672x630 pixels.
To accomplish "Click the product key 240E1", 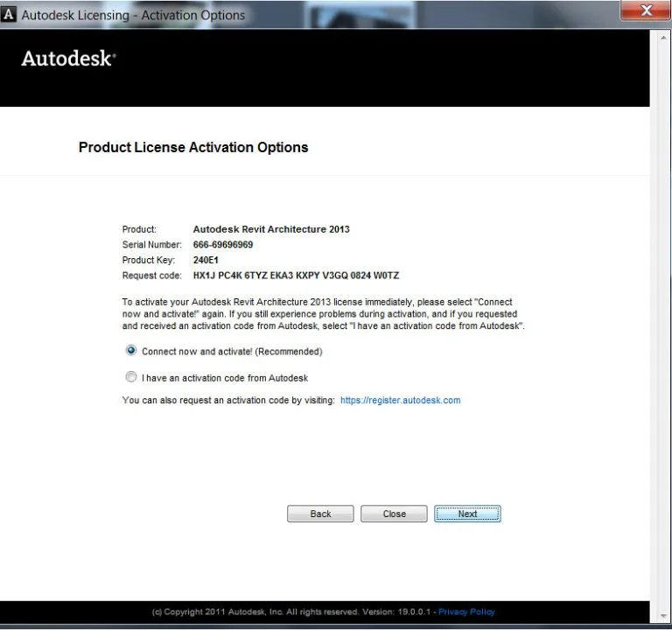I will click(206, 260).
